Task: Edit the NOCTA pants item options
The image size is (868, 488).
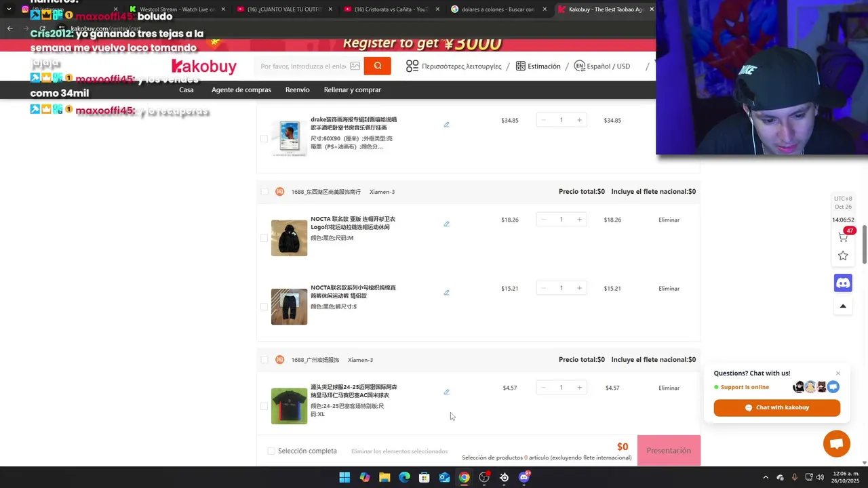Action: coord(446,293)
